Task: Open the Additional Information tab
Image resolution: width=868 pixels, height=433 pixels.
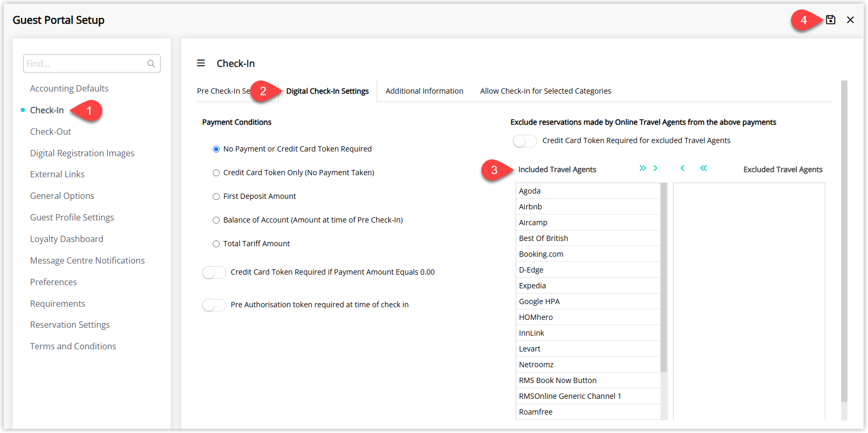Action: [x=425, y=91]
